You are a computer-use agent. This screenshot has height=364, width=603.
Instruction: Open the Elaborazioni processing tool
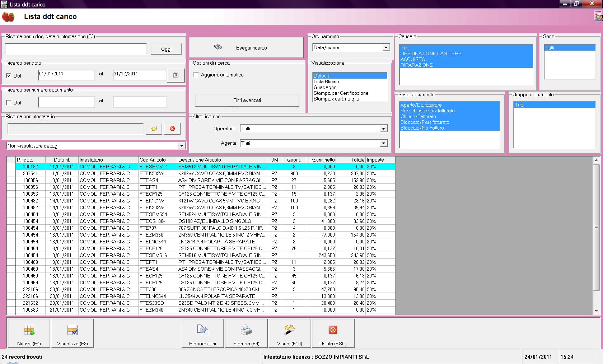202,330
